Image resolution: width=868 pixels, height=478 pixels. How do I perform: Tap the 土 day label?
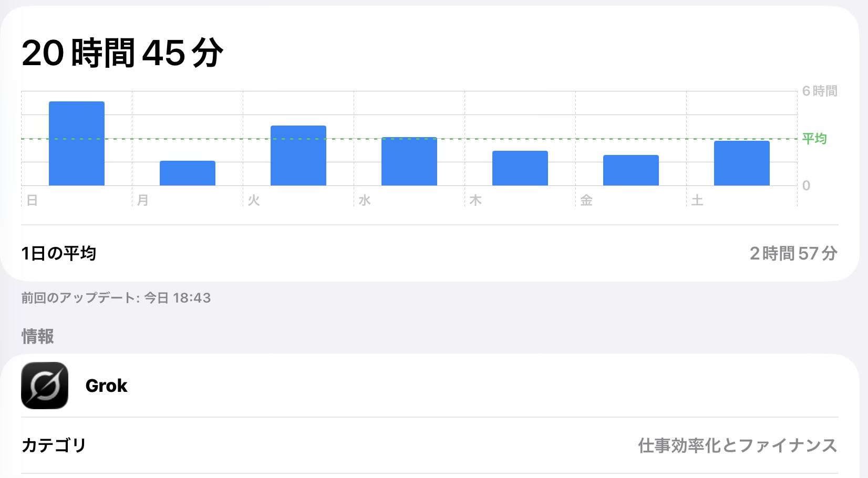coord(697,200)
